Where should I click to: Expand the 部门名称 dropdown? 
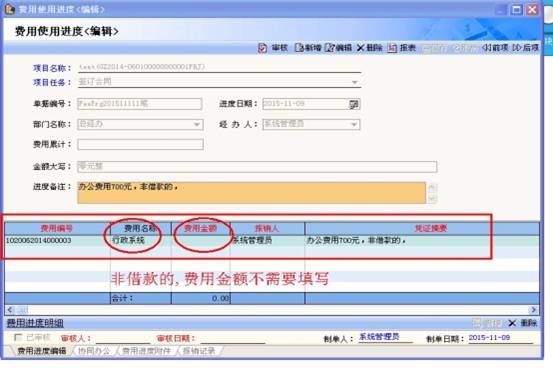(x=197, y=125)
